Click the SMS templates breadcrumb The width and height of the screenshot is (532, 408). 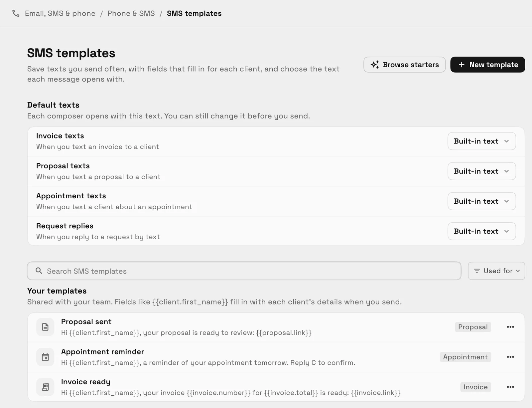tap(194, 13)
